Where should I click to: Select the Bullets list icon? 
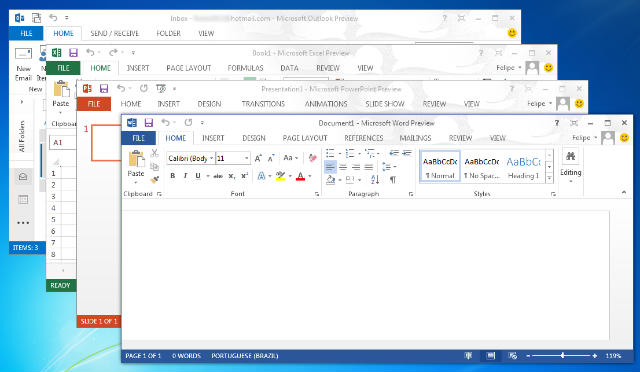click(330, 154)
